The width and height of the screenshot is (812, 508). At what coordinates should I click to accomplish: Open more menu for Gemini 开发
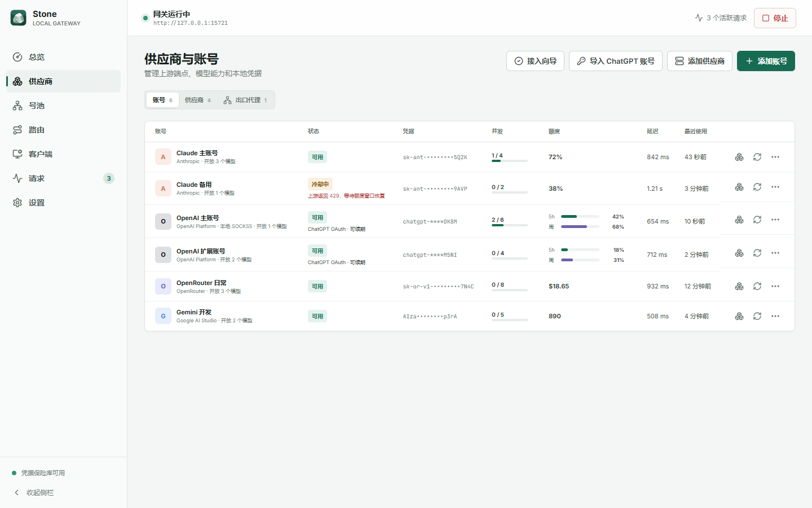(x=775, y=316)
